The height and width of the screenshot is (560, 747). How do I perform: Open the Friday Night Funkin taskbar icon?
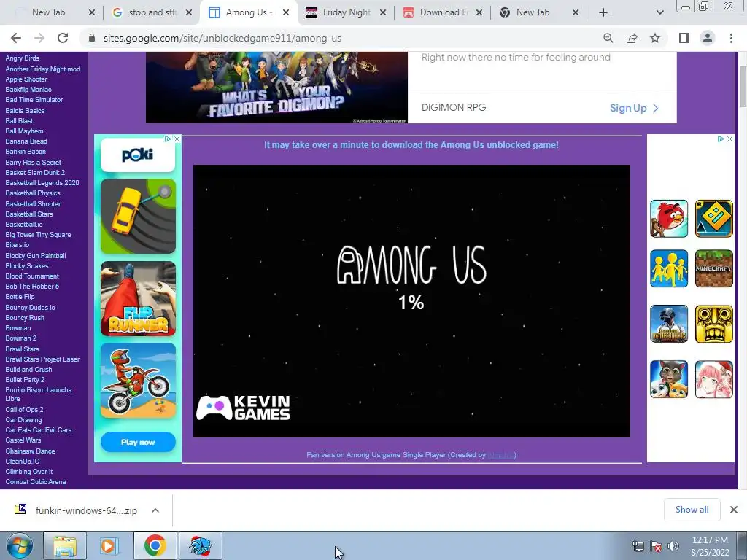pos(200,545)
